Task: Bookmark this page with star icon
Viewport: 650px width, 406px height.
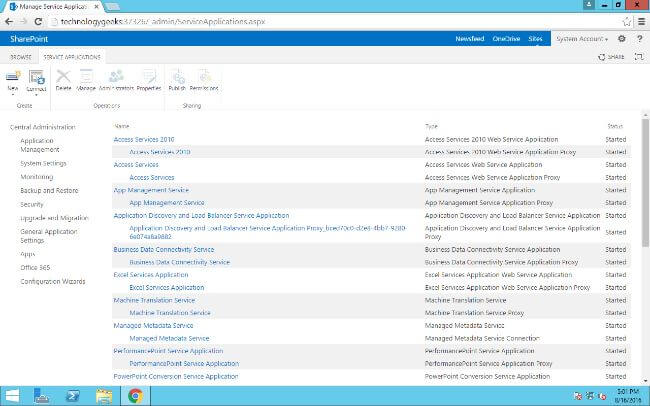Action: click(627, 22)
